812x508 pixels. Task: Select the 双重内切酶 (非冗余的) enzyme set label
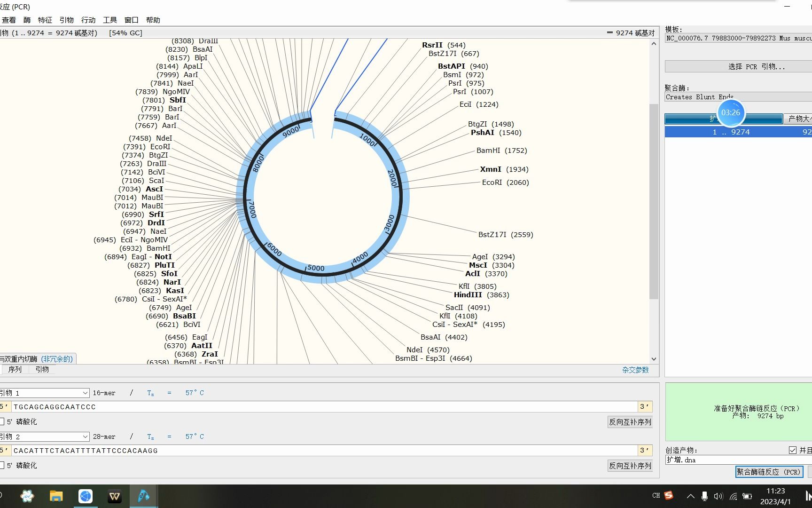click(x=38, y=359)
